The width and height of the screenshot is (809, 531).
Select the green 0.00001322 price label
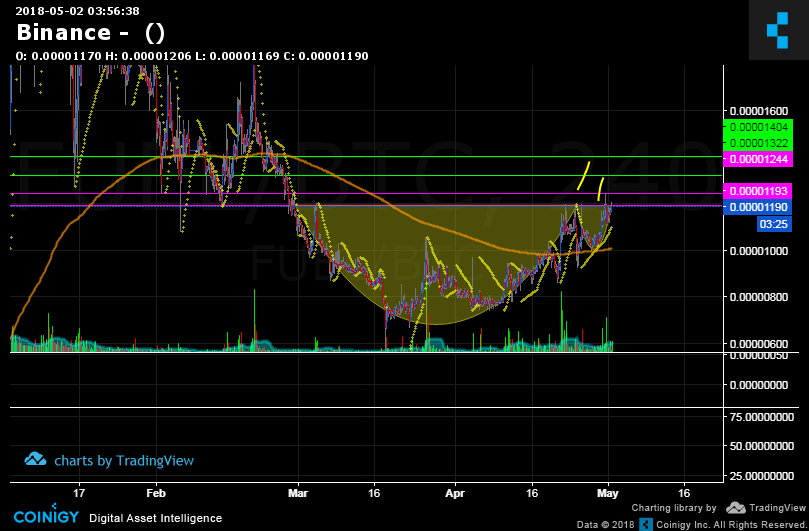(759, 143)
